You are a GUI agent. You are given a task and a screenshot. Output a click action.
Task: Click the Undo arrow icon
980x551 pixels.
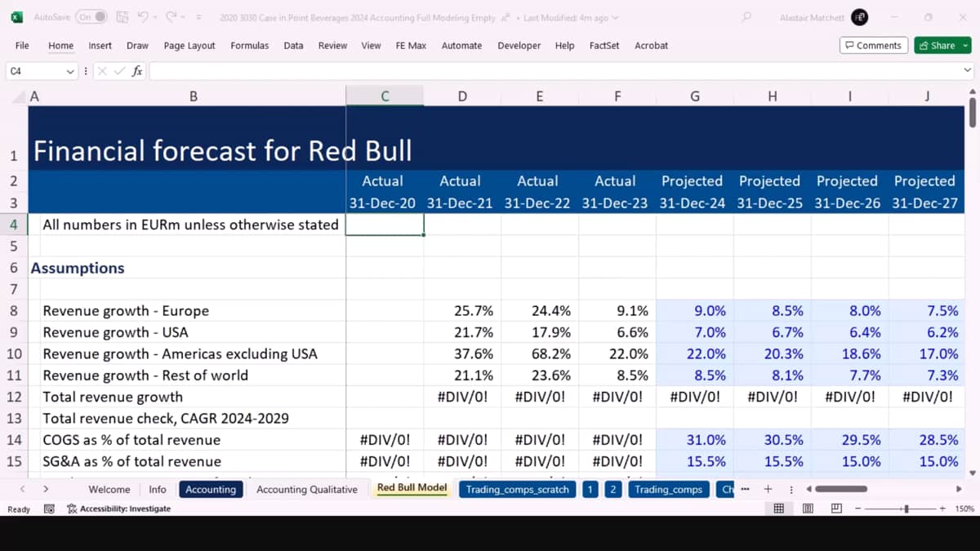[143, 17]
